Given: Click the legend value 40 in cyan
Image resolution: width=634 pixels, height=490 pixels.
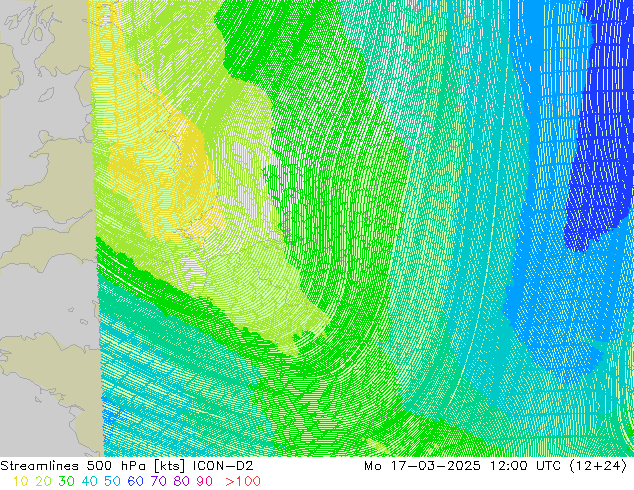Looking at the screenshot, I should (x=89, y=481).
